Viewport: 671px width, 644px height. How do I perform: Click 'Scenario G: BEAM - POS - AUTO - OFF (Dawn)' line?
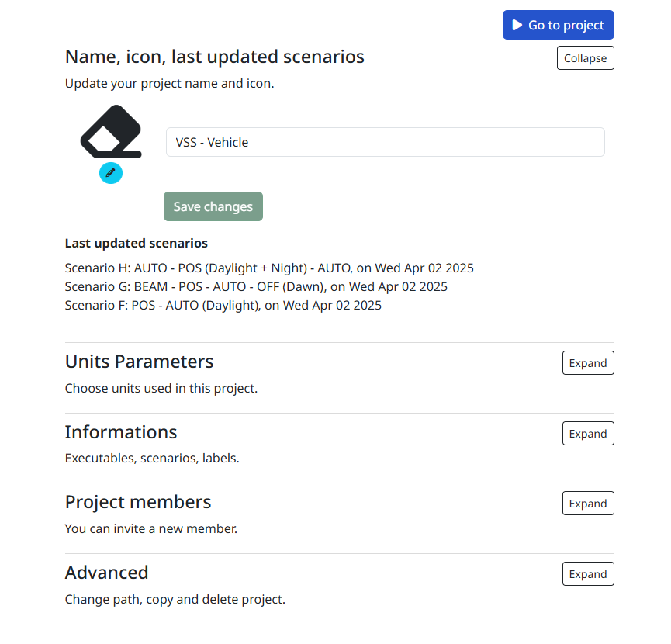(x=256, y=287)
